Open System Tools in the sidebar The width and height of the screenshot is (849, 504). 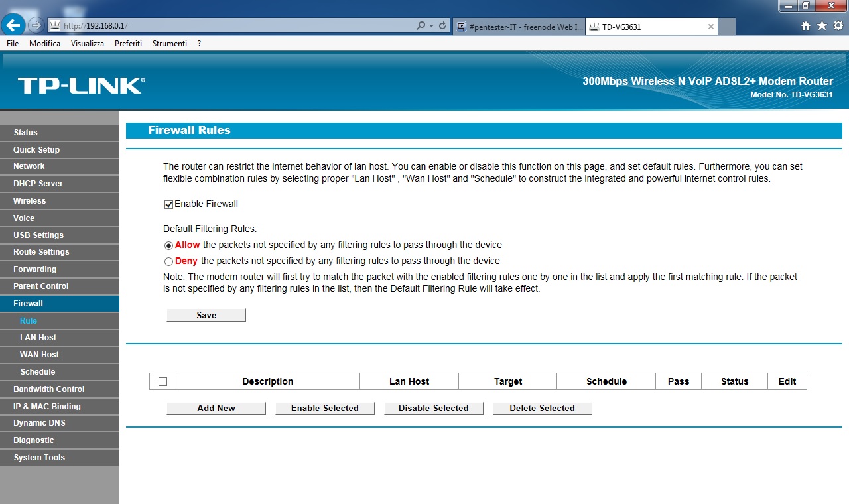pyautogui.click(x=60, y=458)
